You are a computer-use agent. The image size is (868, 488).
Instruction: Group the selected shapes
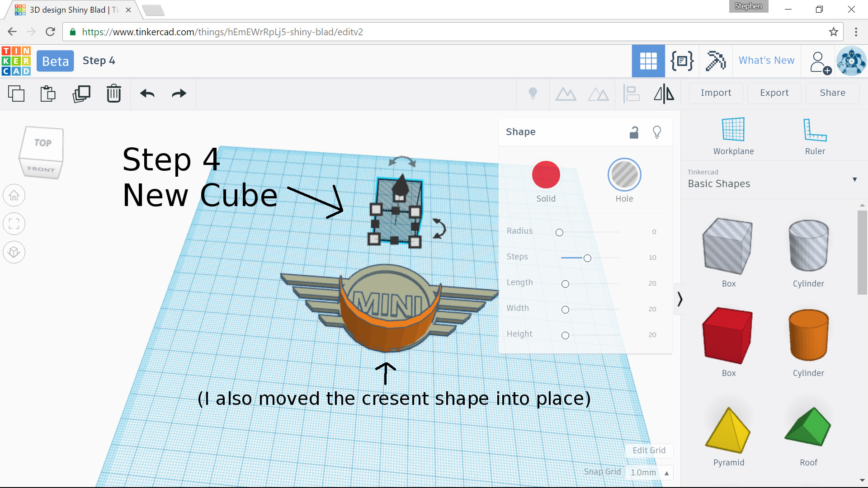tap(566, 94)
